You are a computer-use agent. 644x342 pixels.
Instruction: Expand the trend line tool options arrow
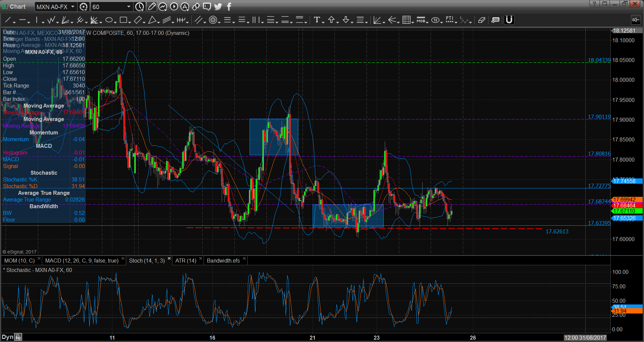(x=14, y=22)
